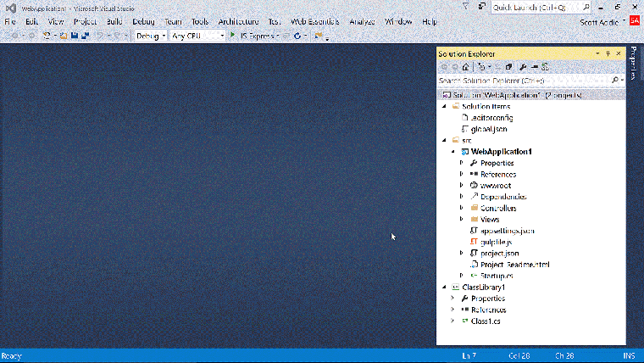Open the Properties side tab
The width and height of the screenshot is (644, 363).
(x=634, y=63)
